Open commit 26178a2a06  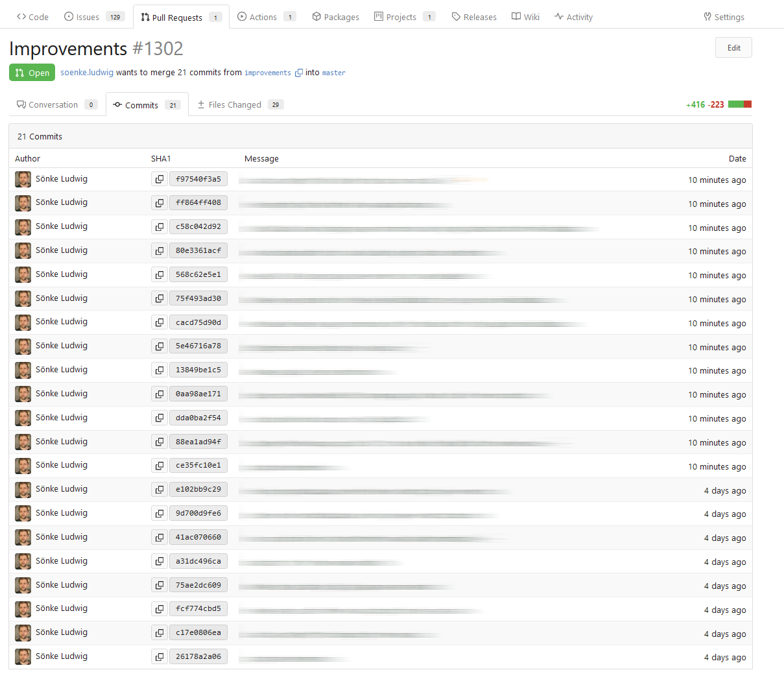198,656
